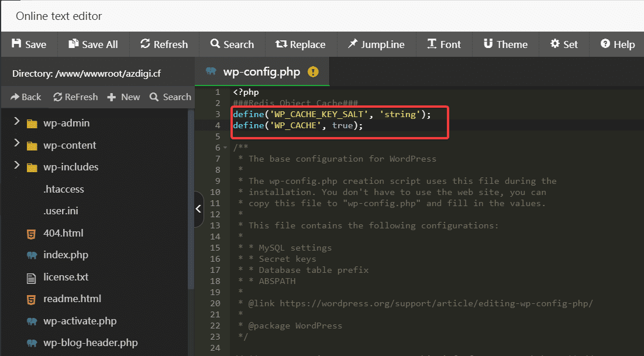Open the Font settings
Image resolution: width=644 pixels, height=356 pixels.
point(444,44)
